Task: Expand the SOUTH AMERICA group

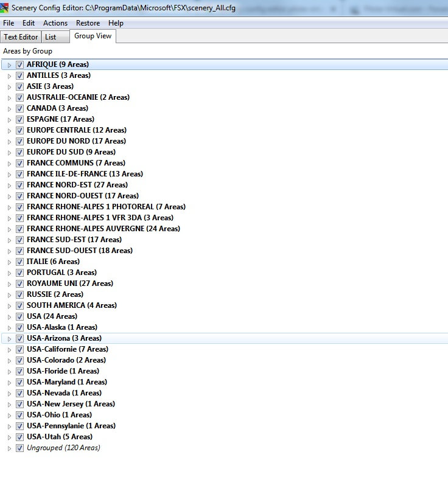Action: tap(9, 306)
